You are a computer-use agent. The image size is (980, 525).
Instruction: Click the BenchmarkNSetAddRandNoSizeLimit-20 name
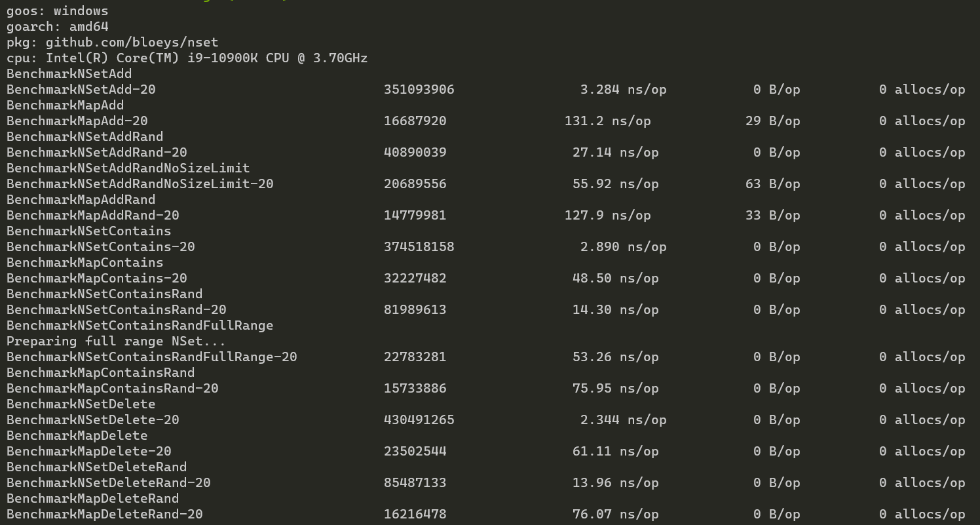coord(140,184)
